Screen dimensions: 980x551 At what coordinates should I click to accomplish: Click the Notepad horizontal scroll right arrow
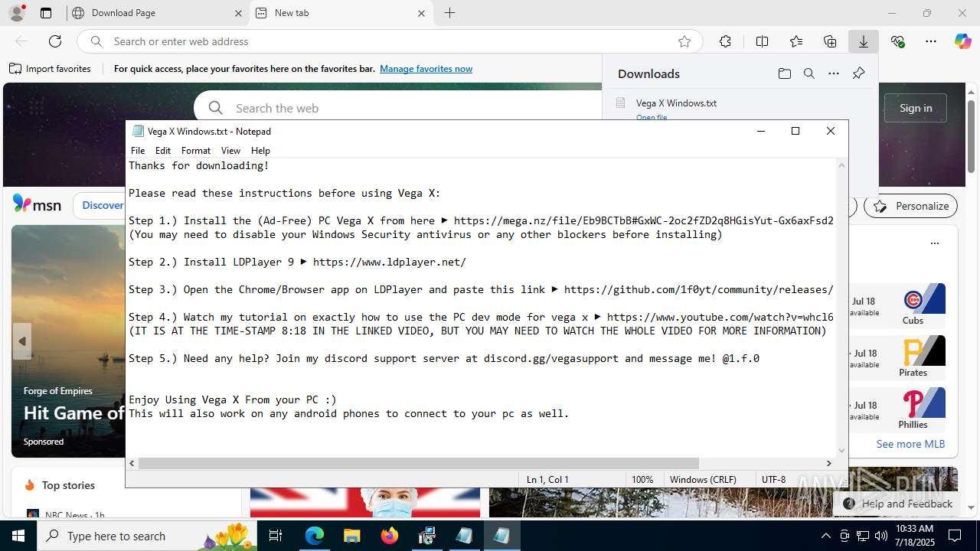828,463
